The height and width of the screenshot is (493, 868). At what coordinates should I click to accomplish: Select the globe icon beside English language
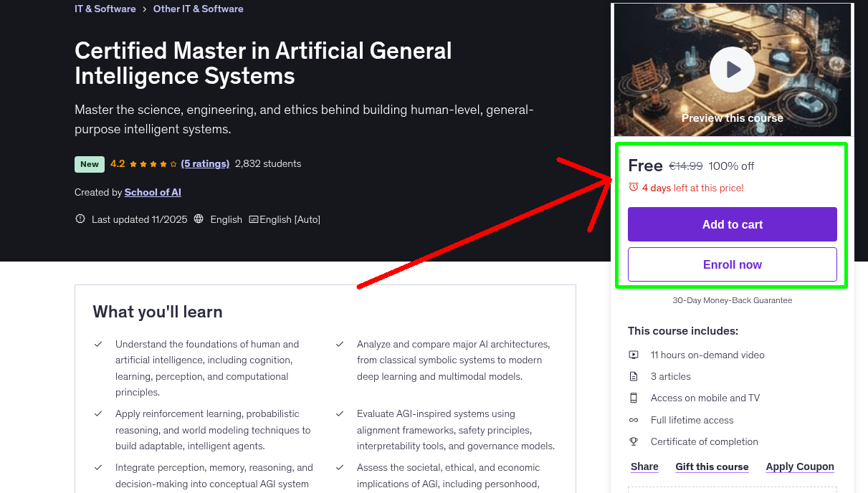click(x=198, y=219)
